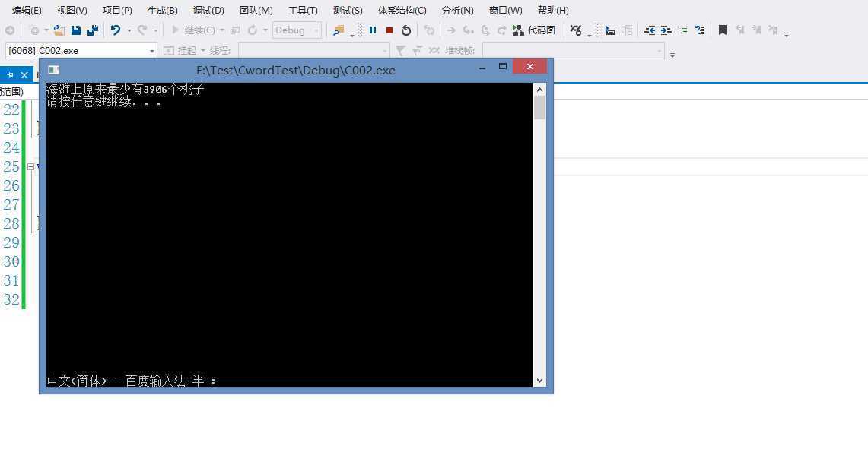This screenshot has height=459, width=868.
Task: Open the 生成(B) menu
Action: pos(163,10)
